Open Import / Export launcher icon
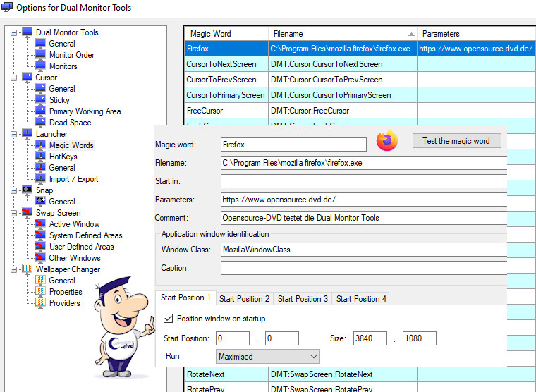The height and width of the screenshot is (392, 536). coord(40,179)
